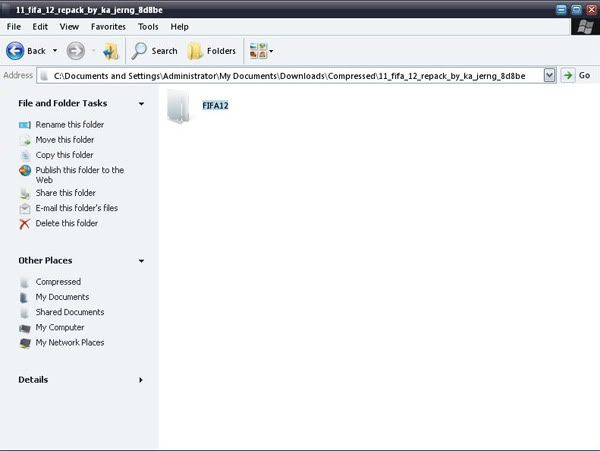Click the E-mail this folder's files link
The image size is (600, 451).
(77, 208)
